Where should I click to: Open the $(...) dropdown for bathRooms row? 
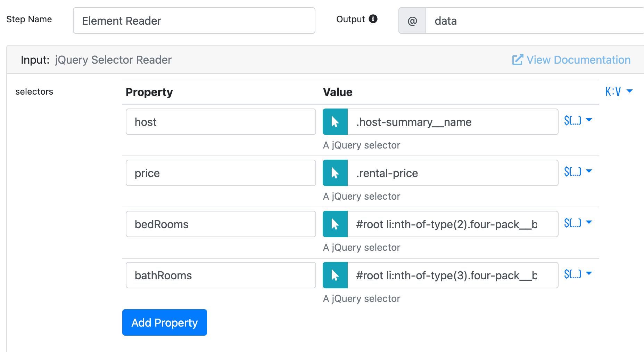pos(578,274)
